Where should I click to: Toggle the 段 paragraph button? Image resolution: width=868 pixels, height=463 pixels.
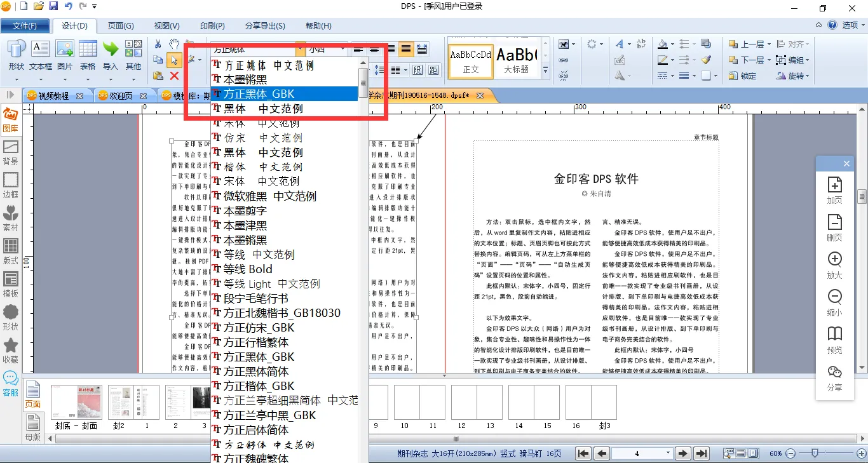417,70
